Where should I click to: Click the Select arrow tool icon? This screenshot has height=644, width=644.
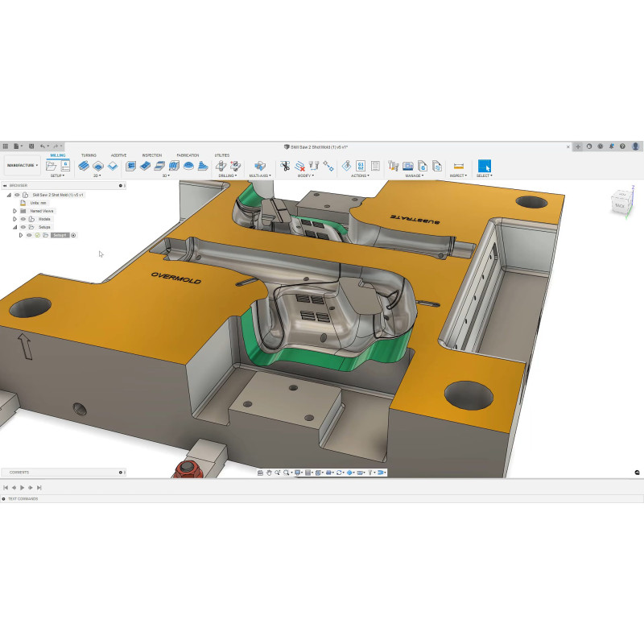pos(484,165)
